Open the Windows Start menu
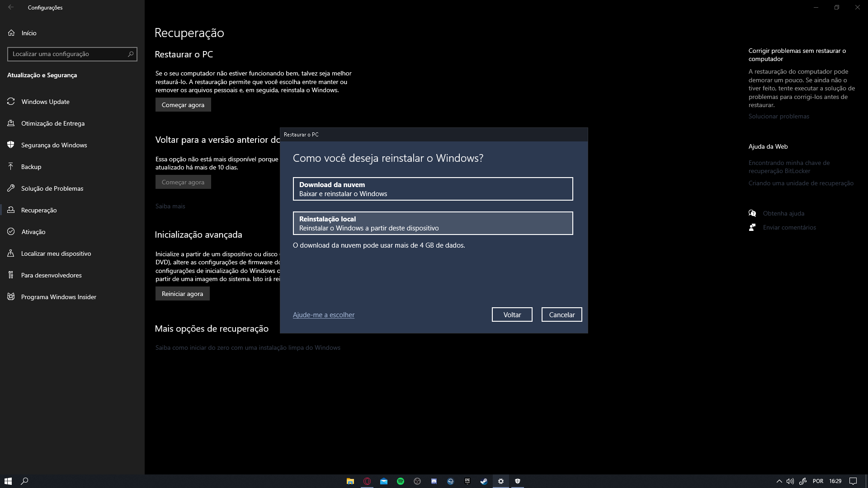 pos(8,481)
